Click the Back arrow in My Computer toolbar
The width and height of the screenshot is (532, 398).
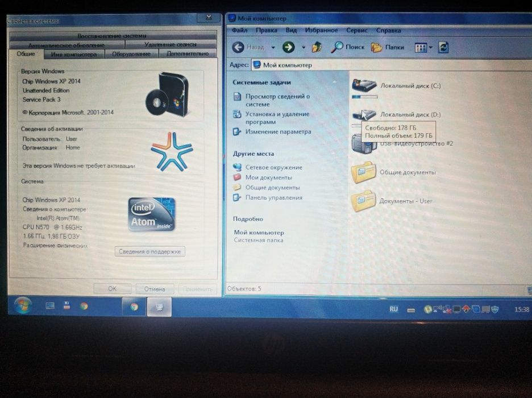tap(238, 47)
